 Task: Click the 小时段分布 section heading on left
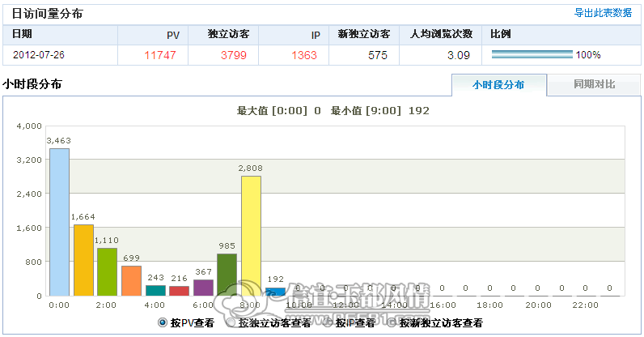(x=32, y=84)
